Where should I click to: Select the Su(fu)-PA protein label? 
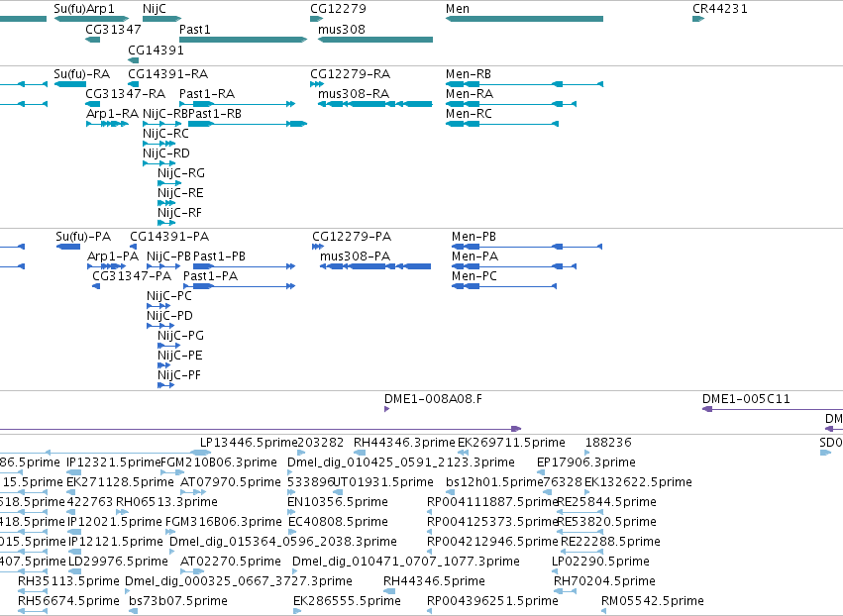(83, 237)
